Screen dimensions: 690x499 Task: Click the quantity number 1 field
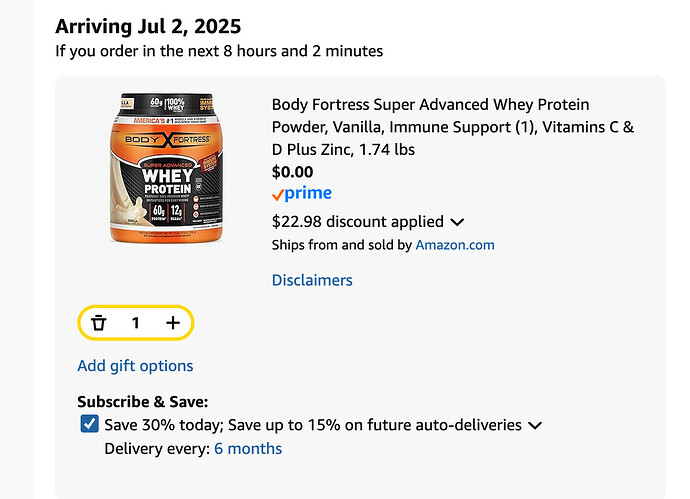tap(136, 323)
